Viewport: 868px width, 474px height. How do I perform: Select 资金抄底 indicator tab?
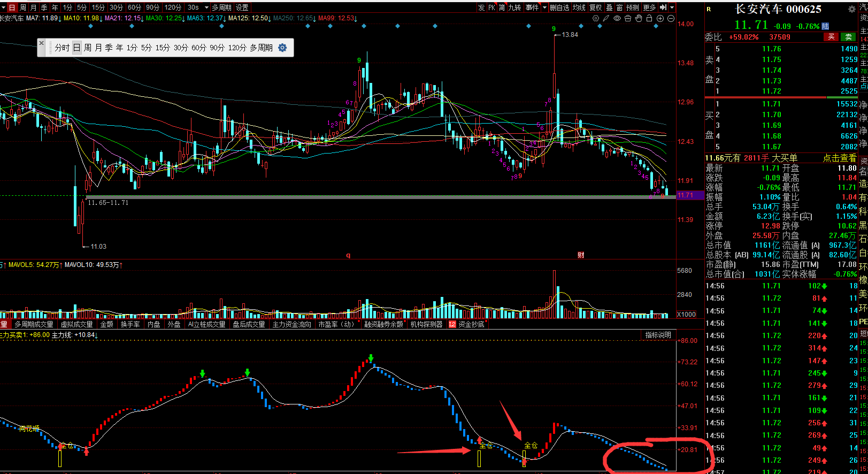click(x=471, y=324)
